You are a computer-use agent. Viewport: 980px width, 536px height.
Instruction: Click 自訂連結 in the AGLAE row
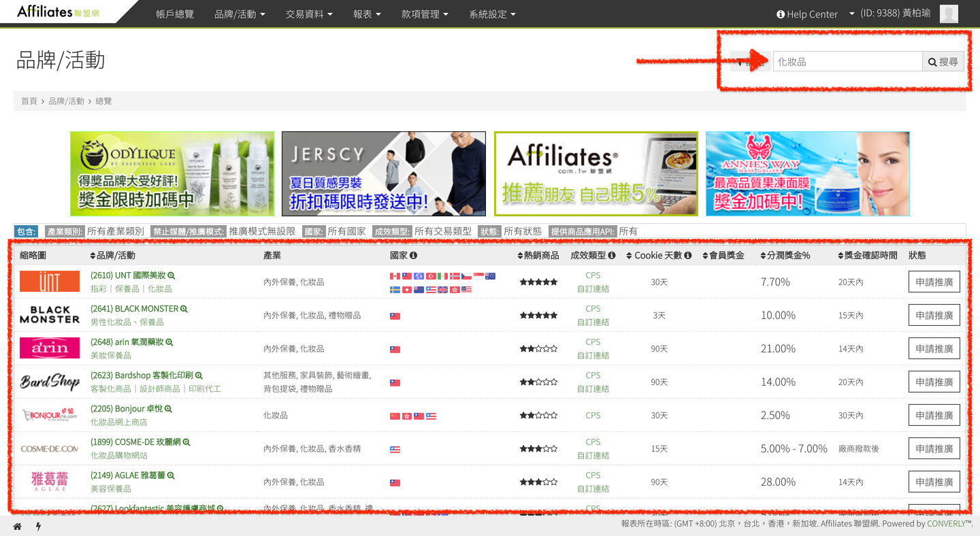pyautogui.click(x=593, y=488)
